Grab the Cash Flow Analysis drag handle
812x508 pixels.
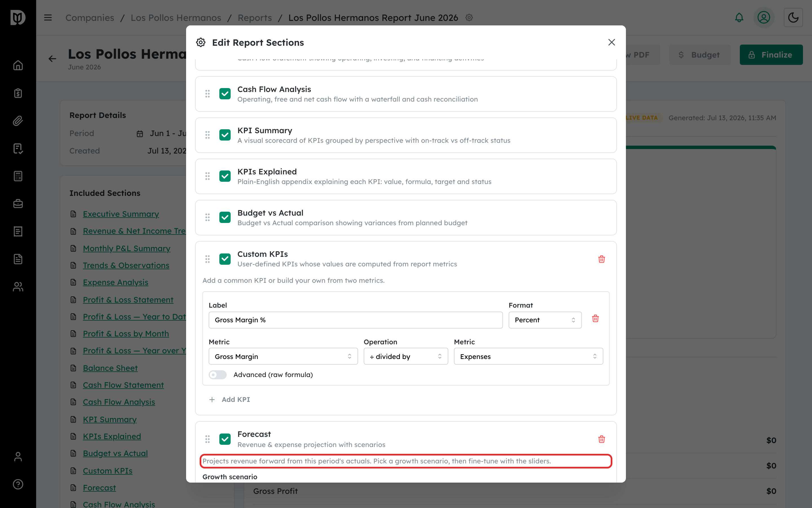pos(207,94)
